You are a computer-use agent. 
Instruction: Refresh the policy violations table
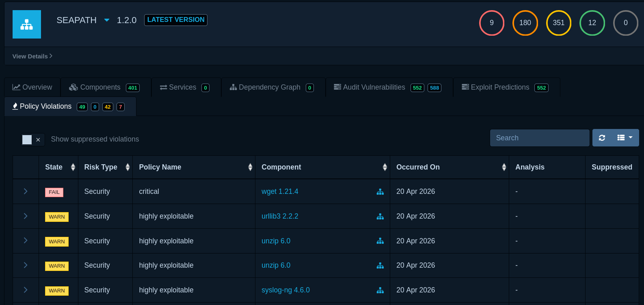[x=602, y=138]
